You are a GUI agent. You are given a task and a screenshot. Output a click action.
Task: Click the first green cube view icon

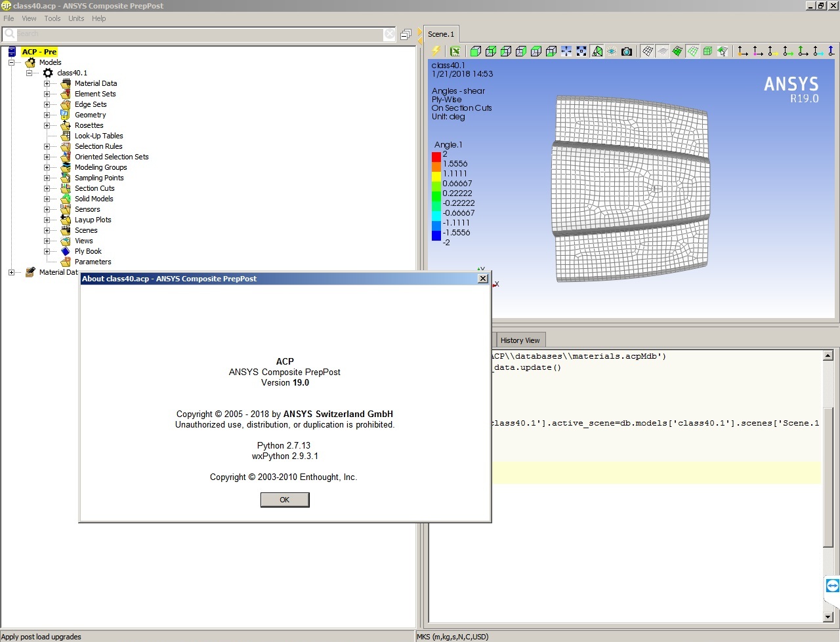pyautogui.click(x=476, y=51)
